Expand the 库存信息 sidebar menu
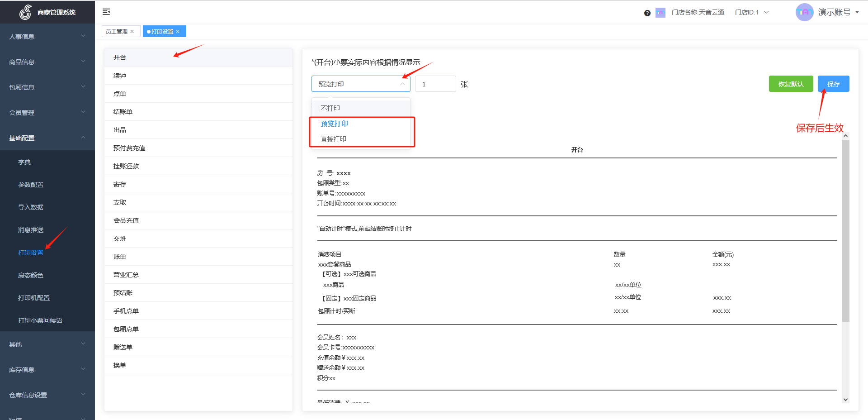Screen dimensions: 868x420 tap(47, 369)
